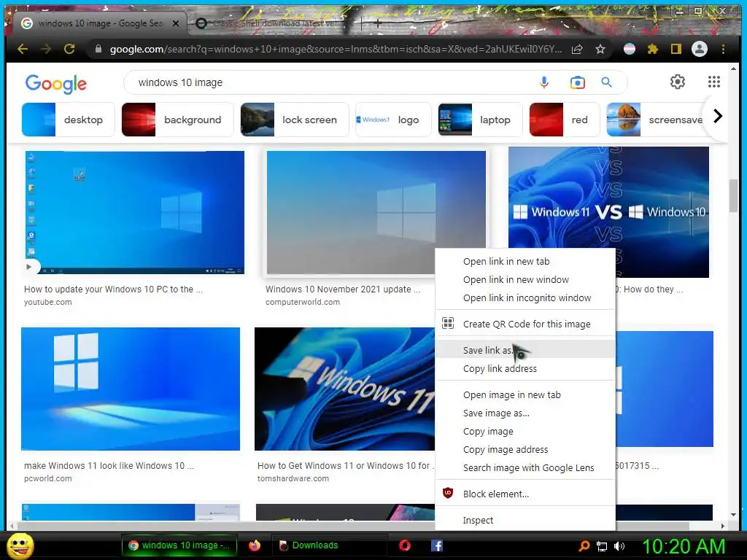Open a new tab with the plus button
The height and width of the screenshot is (560, 747).
point(377,23)
